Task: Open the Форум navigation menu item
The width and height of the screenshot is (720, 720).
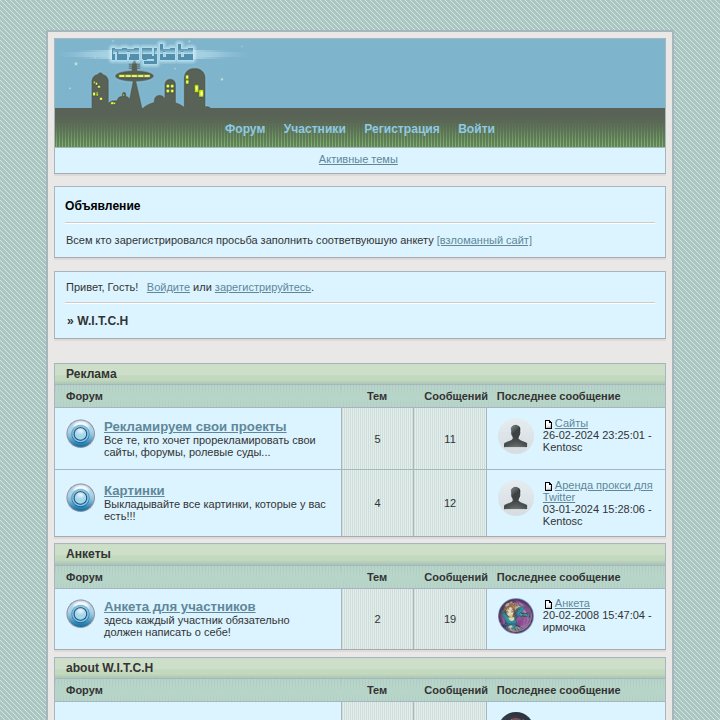Action: (x=245, y=129)
